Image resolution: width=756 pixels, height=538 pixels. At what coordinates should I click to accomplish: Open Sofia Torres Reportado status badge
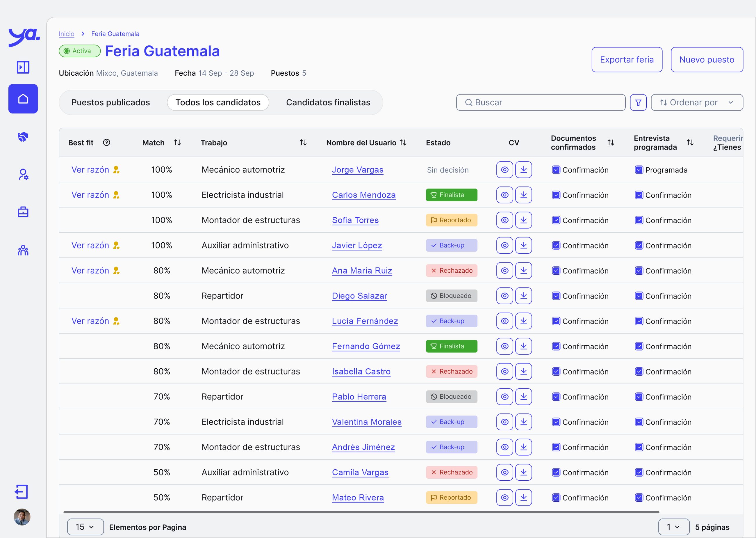pyautogui.click(x=452, y=220)
